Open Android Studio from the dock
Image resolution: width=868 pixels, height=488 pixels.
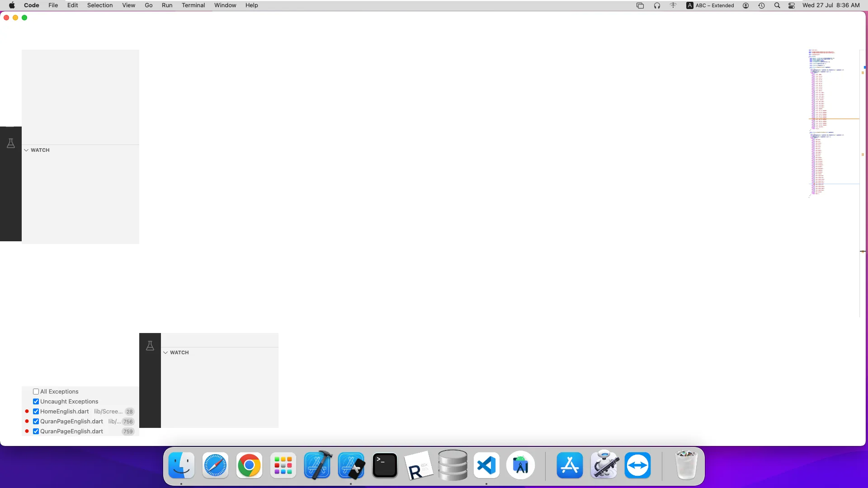521,465
